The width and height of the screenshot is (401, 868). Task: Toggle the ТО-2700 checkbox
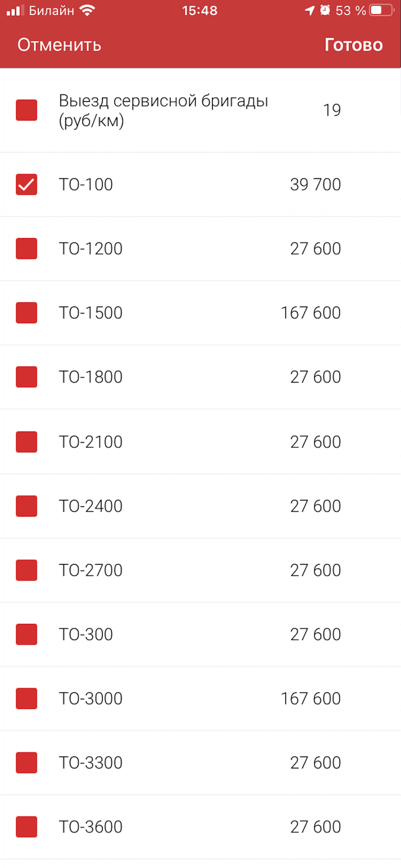(27, 571)
